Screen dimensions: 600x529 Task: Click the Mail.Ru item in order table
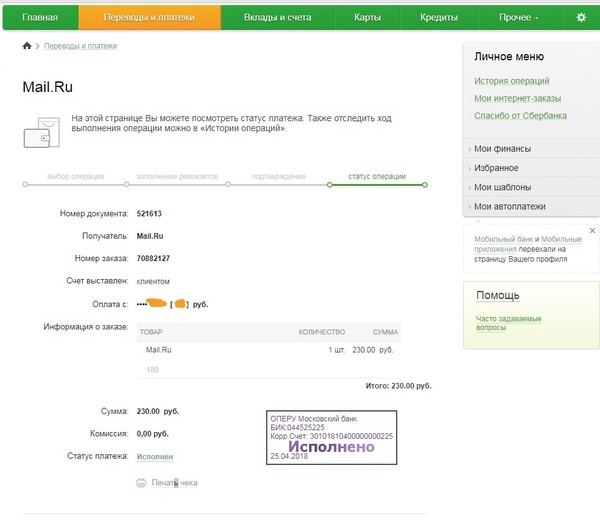point(159,350)
